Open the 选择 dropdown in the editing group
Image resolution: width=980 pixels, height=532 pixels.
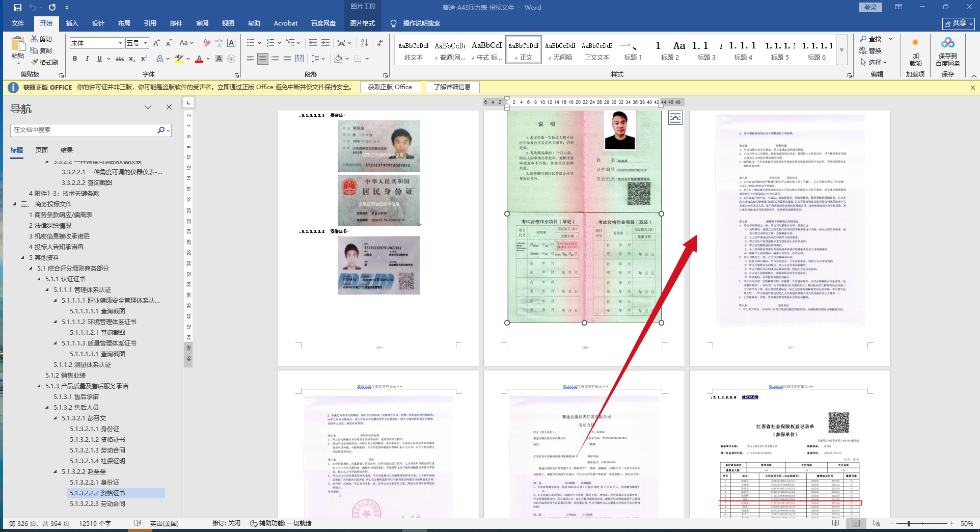[874, 62]
